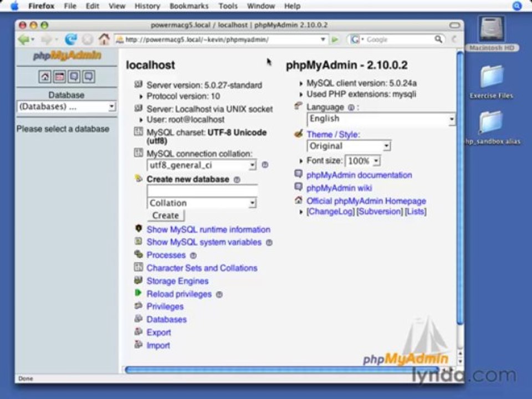Open back button history dropdown arrow
The image size is (532, 399).
[x=33, y=40]
